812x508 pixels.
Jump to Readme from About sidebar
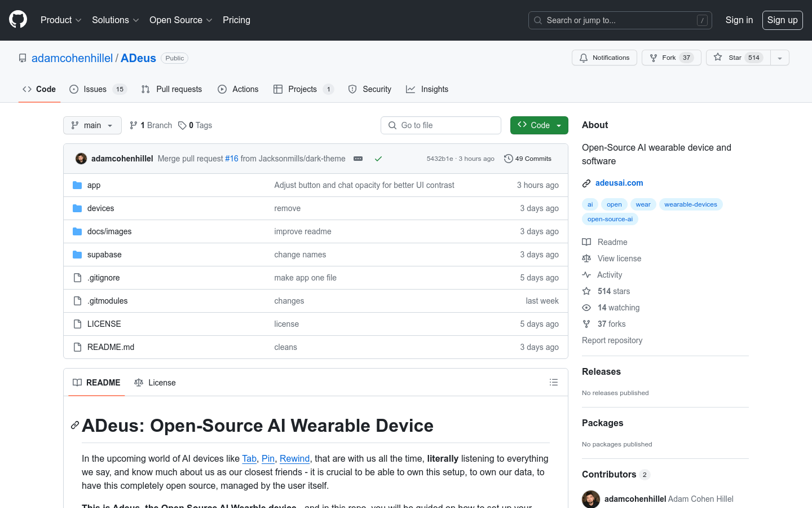point(605,242)
